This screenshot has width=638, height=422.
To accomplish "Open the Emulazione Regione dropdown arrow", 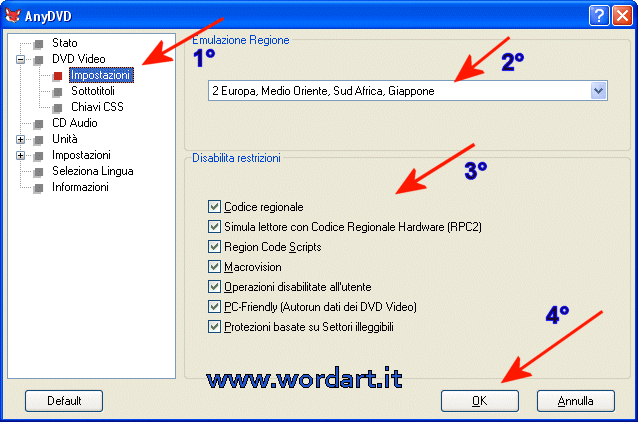I will pyautogui.click(x=598, y=91).
